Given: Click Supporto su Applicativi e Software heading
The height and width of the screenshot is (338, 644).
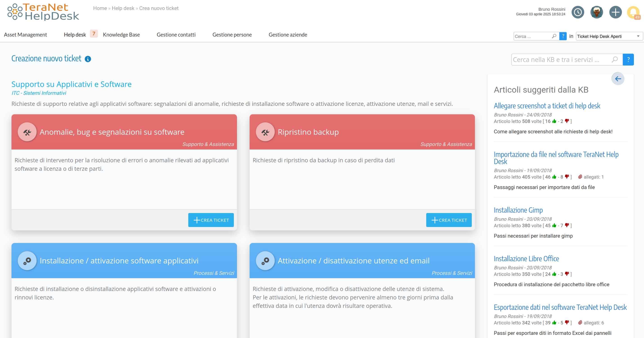Looking at the screenshot, I should click(x=72, y=84).
